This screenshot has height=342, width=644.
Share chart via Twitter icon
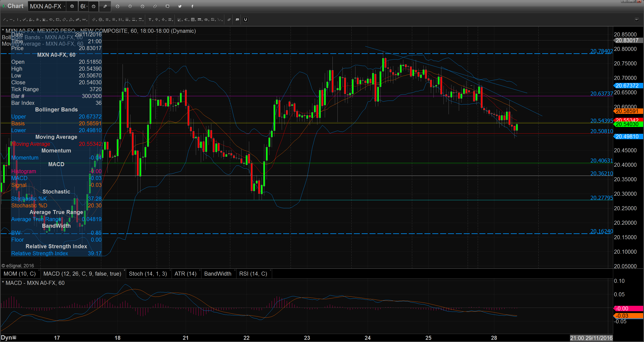click(x=180, y=6)
